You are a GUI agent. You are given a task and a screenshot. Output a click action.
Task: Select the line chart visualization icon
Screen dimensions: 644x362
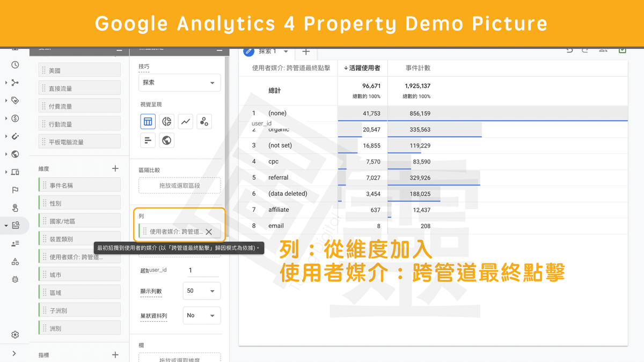coord(186,122)
